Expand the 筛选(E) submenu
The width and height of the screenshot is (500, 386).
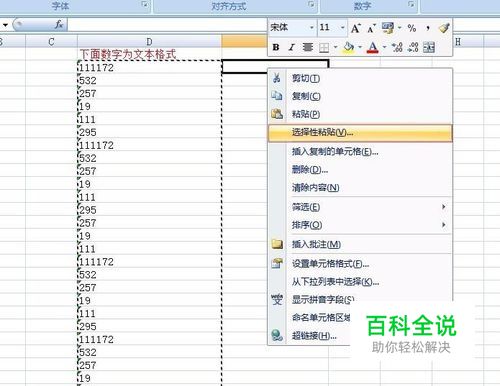click(x=360, y=207)
